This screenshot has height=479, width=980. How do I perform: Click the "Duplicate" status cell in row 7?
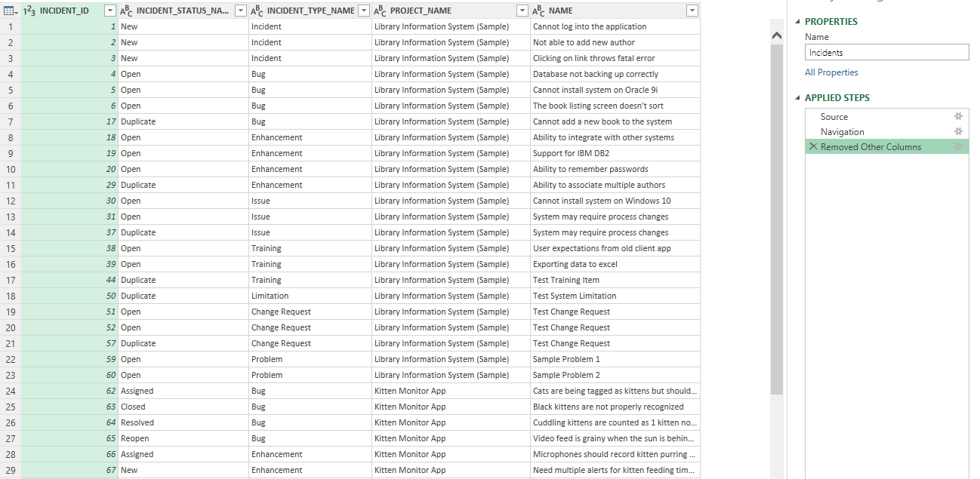[183, 121]
